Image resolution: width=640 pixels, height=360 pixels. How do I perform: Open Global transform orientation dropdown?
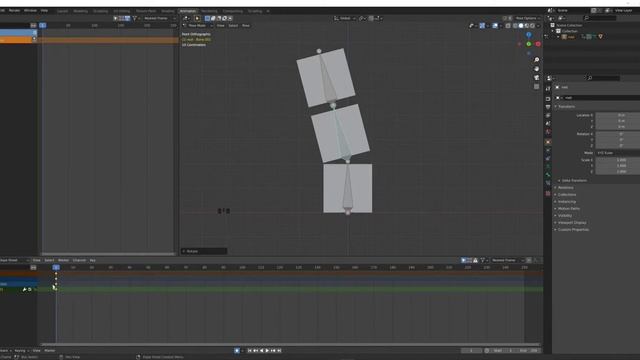(x=345, y=18)
